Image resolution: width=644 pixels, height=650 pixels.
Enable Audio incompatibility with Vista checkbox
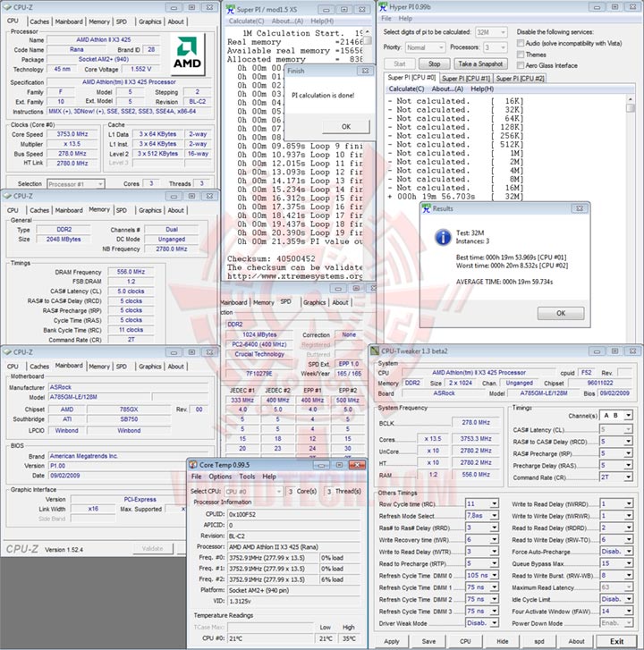(520, 43)
